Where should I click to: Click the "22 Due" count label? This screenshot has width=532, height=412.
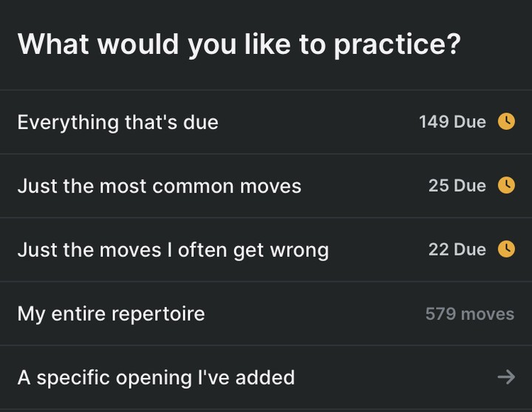457,250
